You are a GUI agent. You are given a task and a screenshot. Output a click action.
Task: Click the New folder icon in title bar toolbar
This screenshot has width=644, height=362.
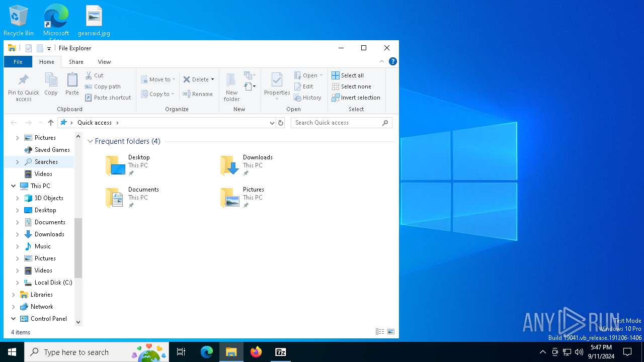pyautogui.click(x=40, y=48)
